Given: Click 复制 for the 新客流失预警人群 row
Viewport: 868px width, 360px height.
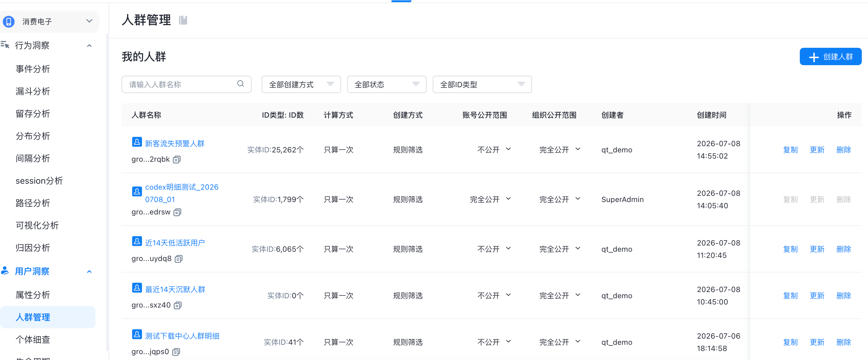Looking at the screenshot, I should click(x=790, y=150).
